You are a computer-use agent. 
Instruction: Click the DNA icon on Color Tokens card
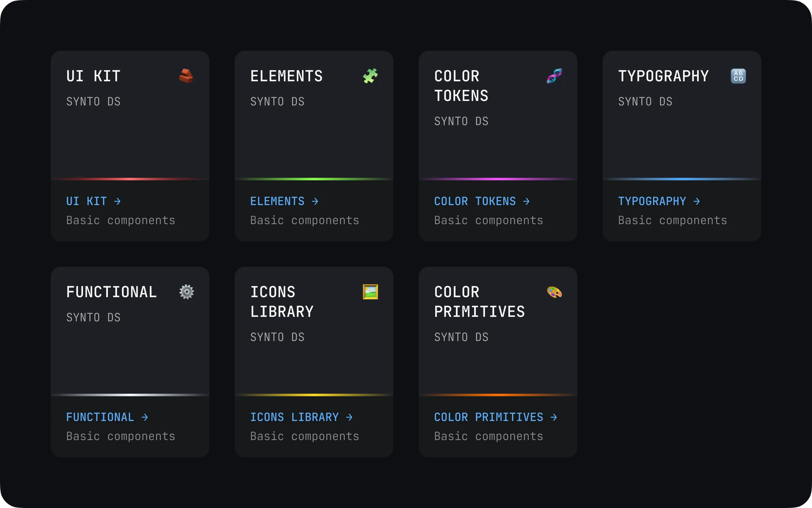point(554,76)
